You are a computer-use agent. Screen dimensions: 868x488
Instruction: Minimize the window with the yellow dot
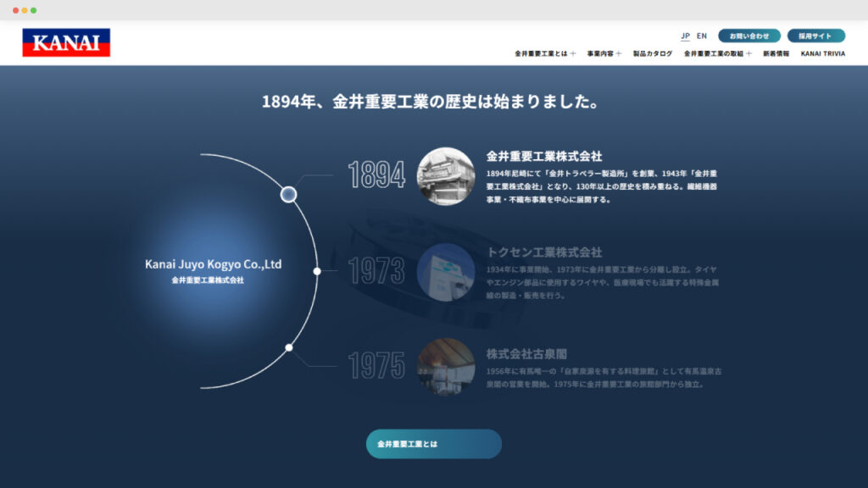pos(25,10)
